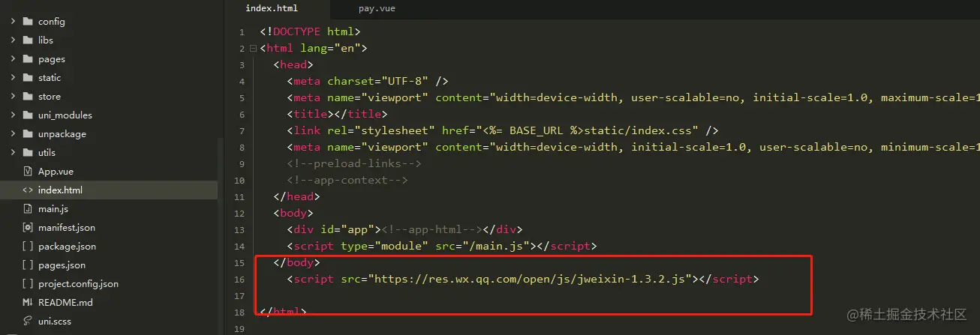The height and width of the screenshot is (335, 980).
Task: Click the preload-links comment line
Action: [354, 164]
